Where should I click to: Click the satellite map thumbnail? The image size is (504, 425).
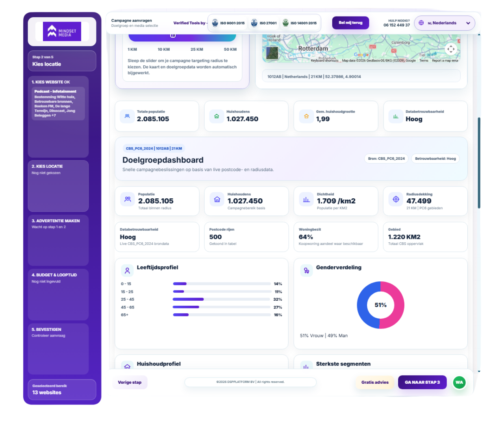272,53
